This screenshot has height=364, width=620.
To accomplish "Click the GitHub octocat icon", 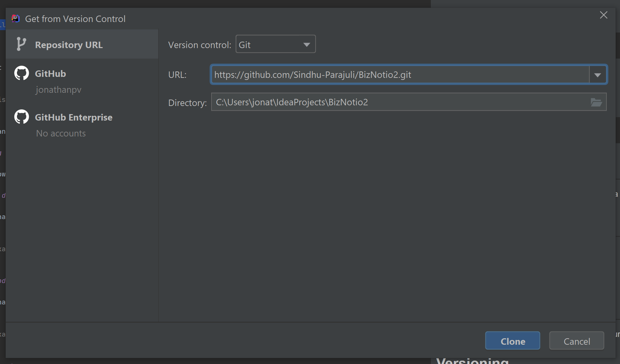I will click(21, 73).
